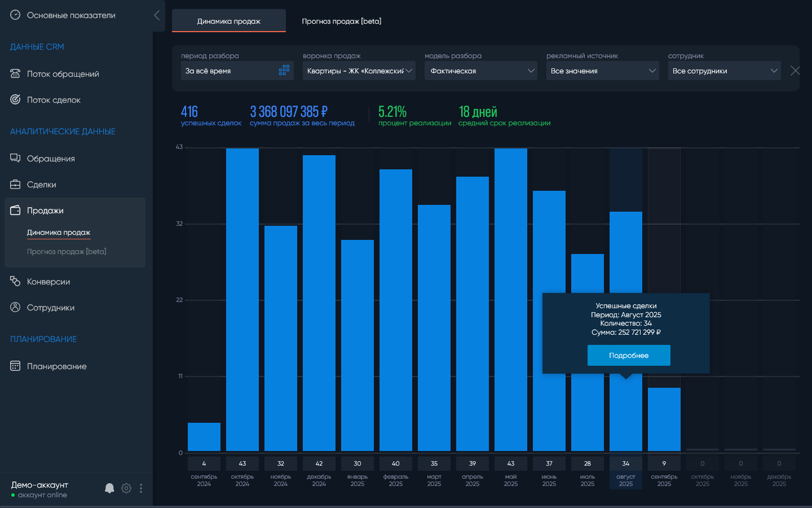Open the period calendar grid icon
Viewport: 812px width, 508px height.
click(x=284, y=71)
